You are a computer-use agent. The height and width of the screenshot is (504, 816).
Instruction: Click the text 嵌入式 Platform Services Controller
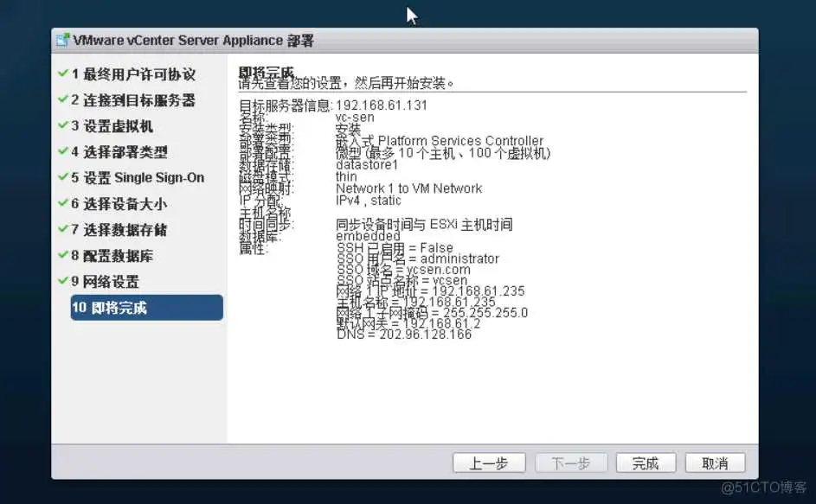pyautogui.click(x=440, y=141)
